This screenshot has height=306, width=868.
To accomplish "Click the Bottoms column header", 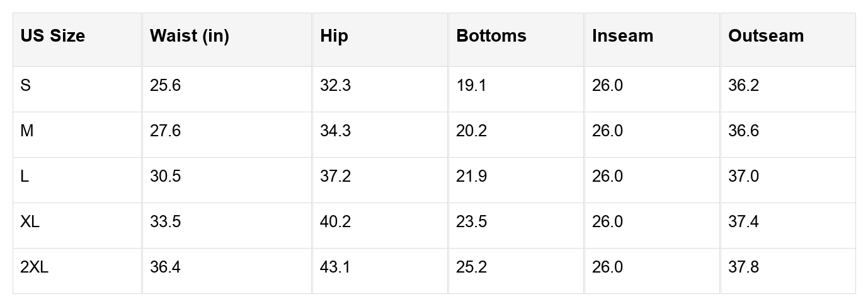I will click(x=491, y=36).
